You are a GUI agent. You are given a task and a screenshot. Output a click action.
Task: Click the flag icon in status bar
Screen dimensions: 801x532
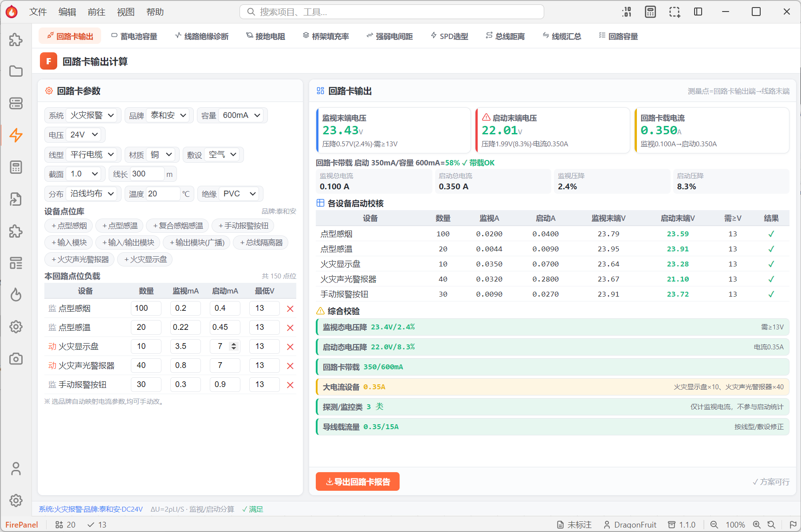click(793, 524)
